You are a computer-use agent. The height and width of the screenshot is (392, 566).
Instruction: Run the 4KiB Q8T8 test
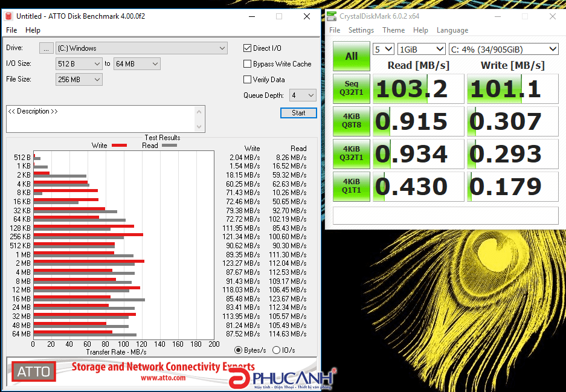(x=351, y=121)
